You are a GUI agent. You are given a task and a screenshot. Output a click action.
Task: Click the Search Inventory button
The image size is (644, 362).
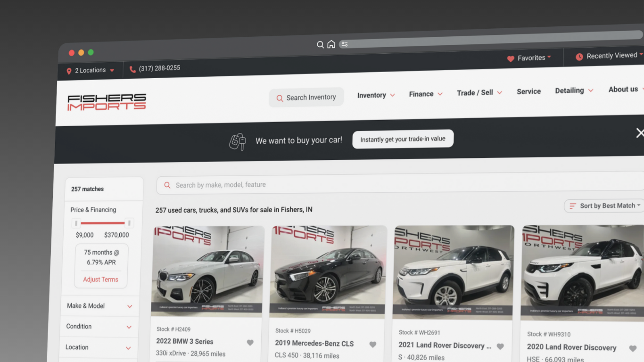pos(306,98)
